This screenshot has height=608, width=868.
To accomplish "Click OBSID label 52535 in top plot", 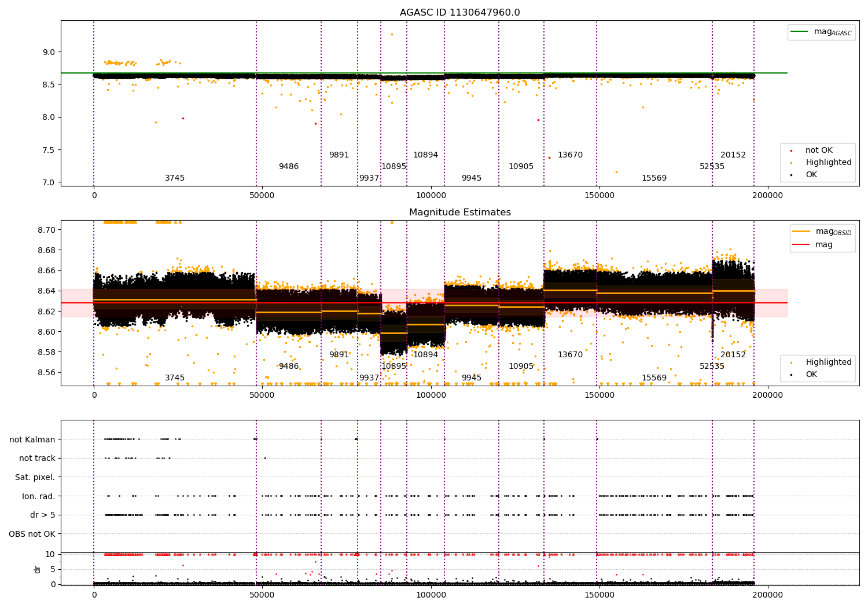I will coord(712,167).
